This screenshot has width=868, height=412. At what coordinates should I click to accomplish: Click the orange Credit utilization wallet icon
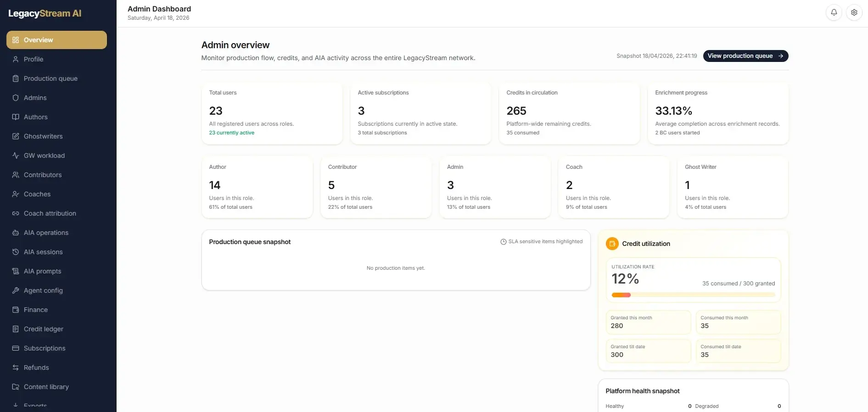click(x=612, y=244)
